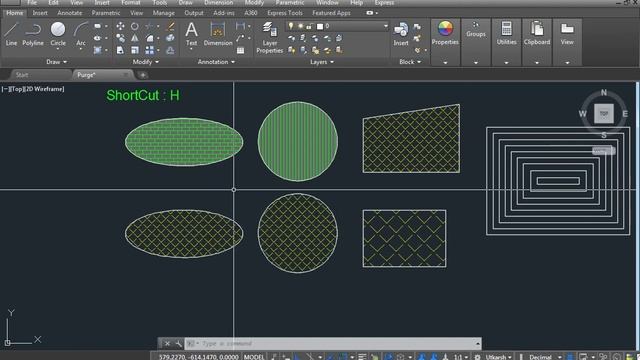
Task: Open the Utilities calculator panel
Action: [x=507, y=33]
